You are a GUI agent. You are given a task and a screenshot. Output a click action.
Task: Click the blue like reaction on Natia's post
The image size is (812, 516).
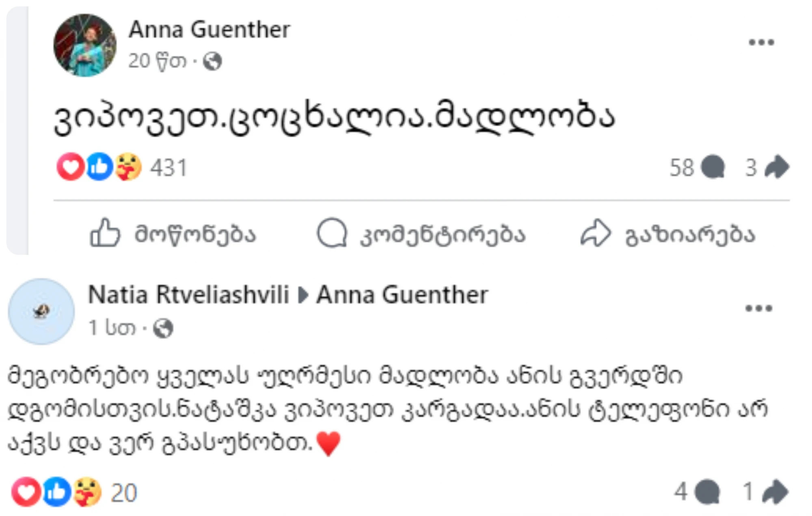click(56, 492)
